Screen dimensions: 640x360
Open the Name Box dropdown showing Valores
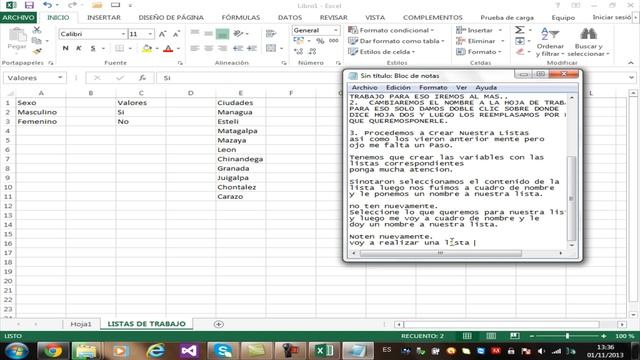[x=60, y=78]
